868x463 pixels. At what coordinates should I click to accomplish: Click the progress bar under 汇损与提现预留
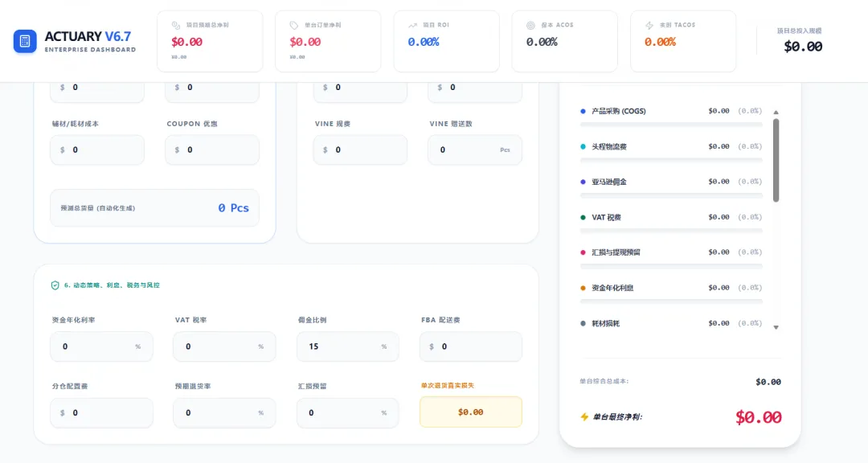click(x=671, y=266)
